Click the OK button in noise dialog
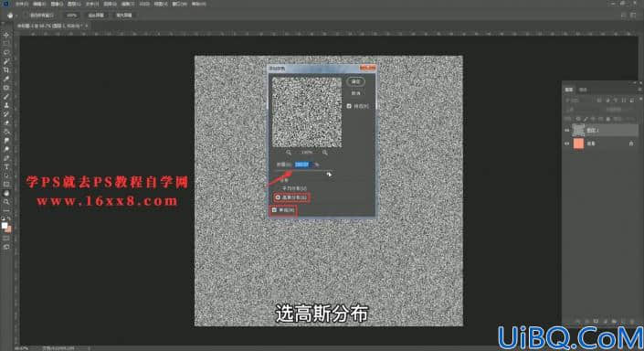 click(x=356, y=81)
